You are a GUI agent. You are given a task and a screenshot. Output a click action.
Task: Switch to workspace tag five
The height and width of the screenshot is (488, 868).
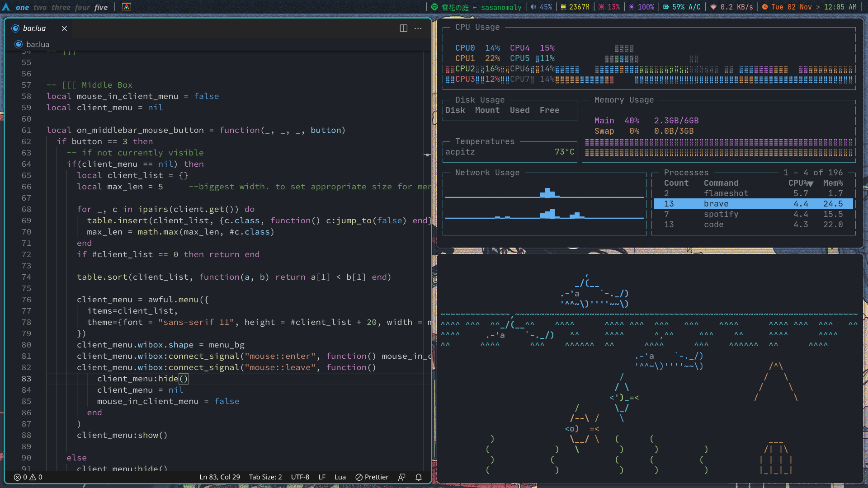click(x=101, y=7)
